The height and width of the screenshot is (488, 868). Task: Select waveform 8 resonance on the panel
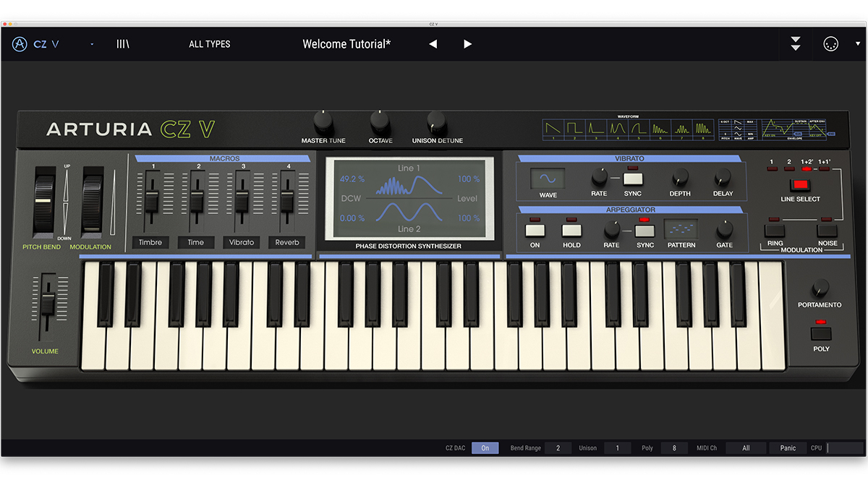(x=702, y=129)
